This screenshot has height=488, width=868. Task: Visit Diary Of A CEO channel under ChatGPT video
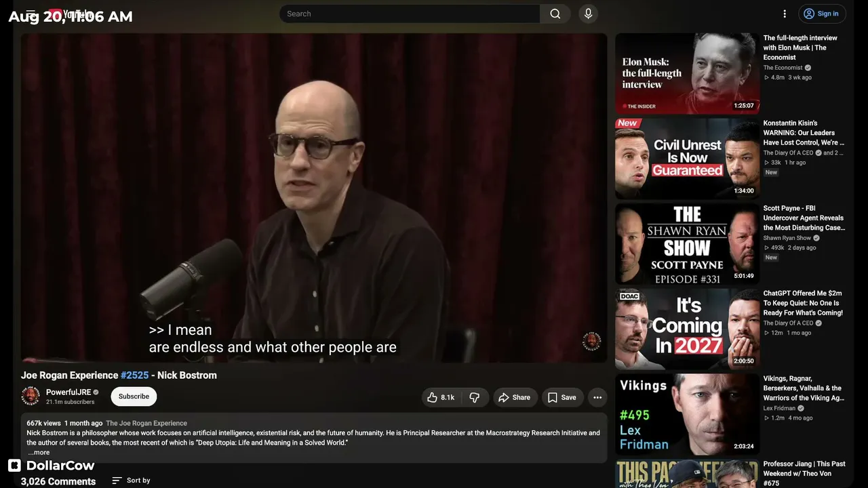[x=788, y=323]
